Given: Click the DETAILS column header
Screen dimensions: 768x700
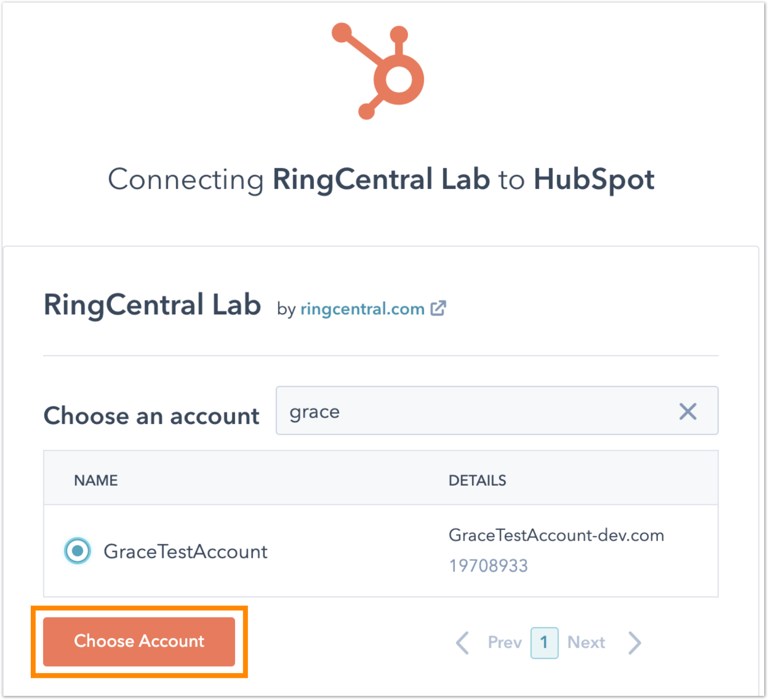Looking at the screenshot, I should click(x=477, y=480).
